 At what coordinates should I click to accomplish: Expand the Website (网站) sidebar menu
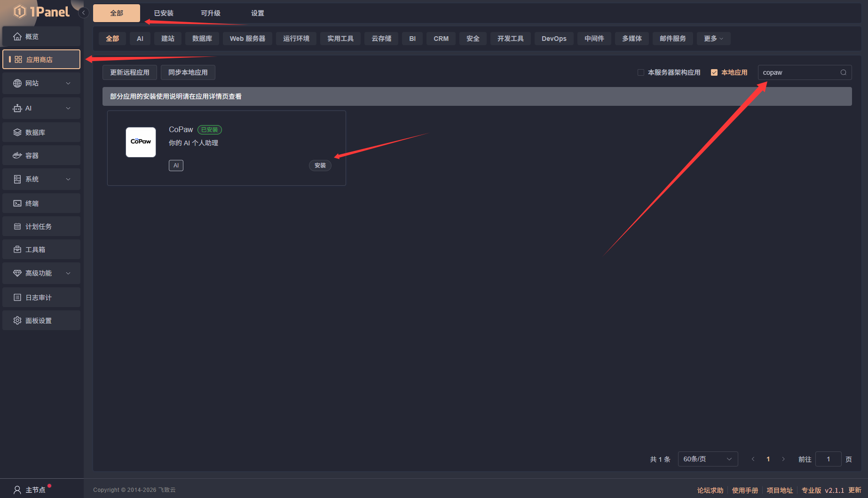(x=41, y=83)
